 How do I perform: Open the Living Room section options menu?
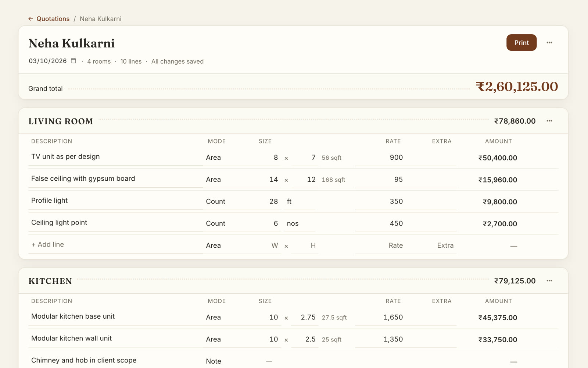click(549, 121)
